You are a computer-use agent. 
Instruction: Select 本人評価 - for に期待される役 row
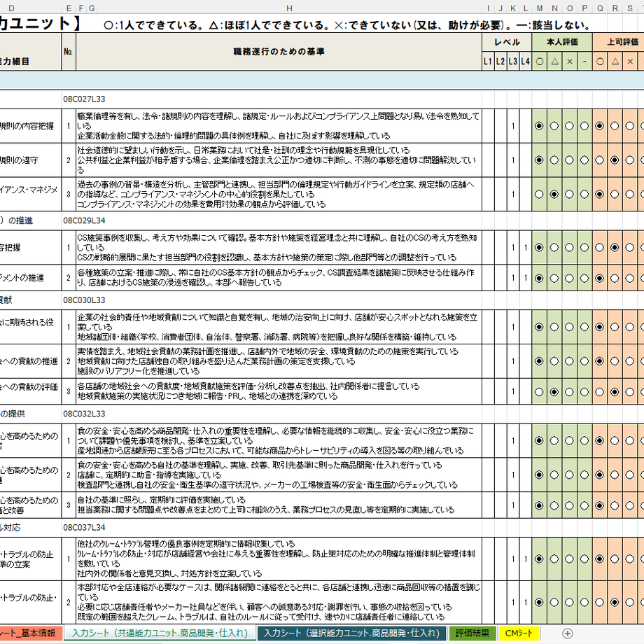pos(584,328)
